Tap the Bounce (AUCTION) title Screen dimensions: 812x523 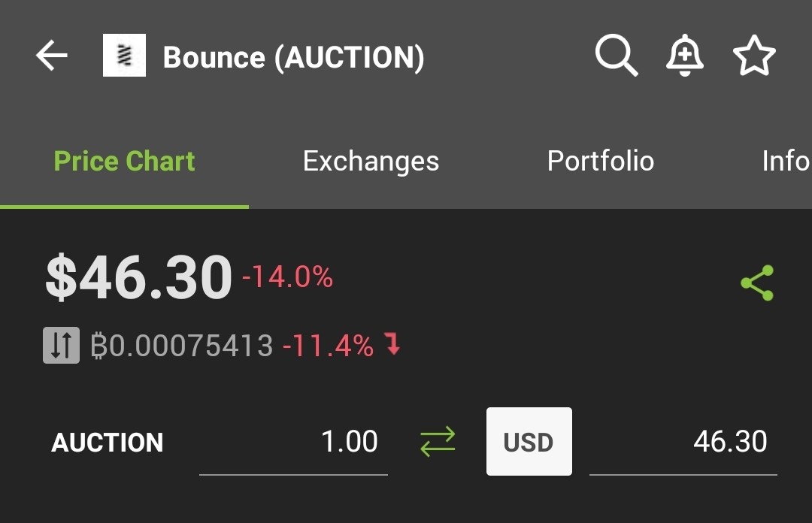(294, 57)
